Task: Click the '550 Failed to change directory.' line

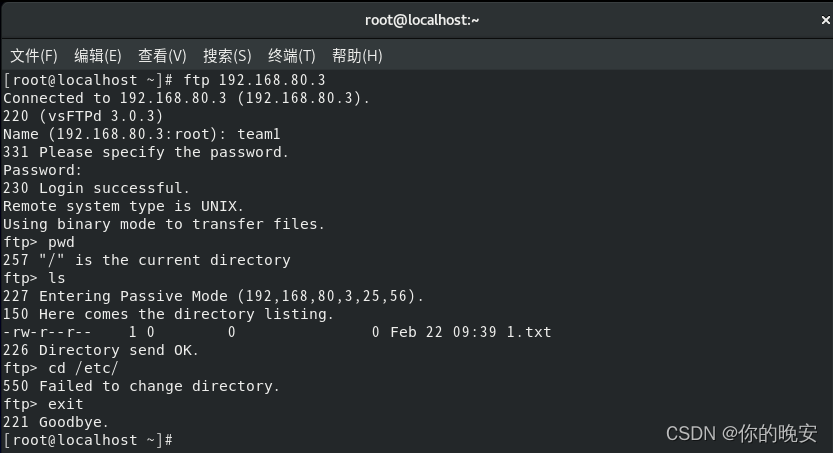Action: [x=141, y=386]
